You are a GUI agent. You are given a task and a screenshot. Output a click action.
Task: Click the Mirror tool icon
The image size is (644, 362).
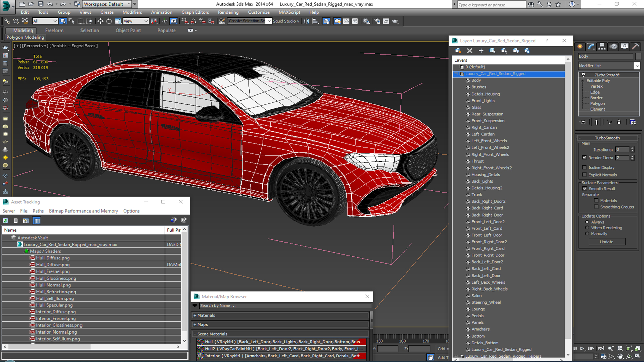pos(306,21)
